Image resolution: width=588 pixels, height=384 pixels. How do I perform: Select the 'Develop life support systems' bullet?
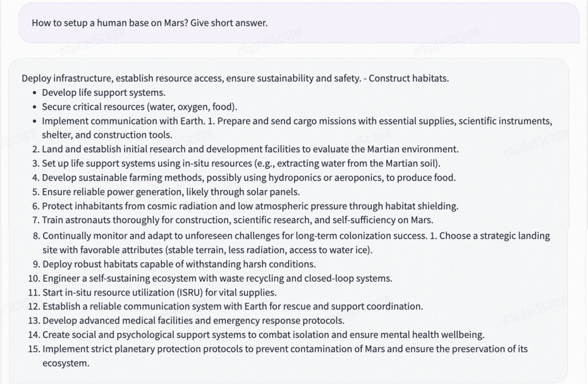click(103, 92)
